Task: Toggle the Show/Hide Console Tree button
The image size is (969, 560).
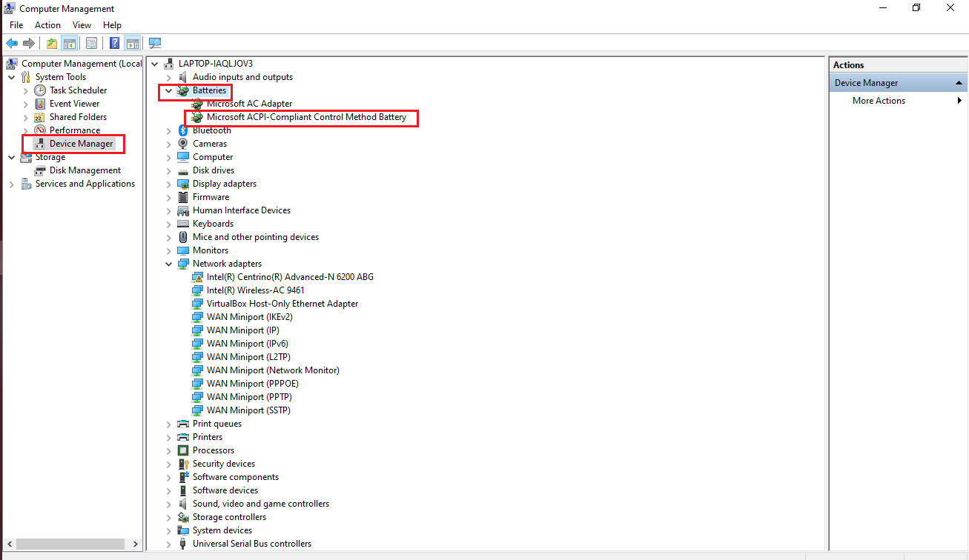Action: coord(70,43)
